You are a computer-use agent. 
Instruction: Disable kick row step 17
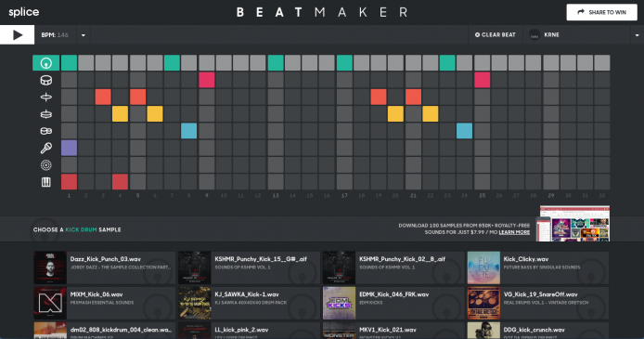(344, 63)
